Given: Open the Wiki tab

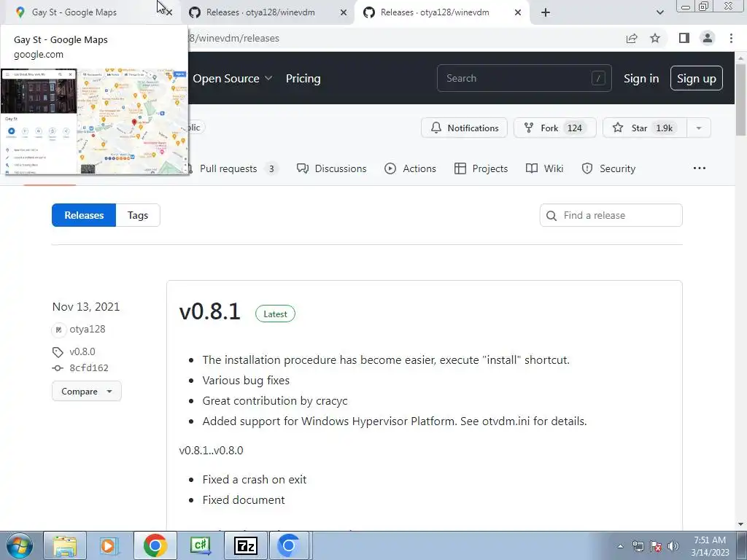Looking at the screenshot, I should 544,168.
